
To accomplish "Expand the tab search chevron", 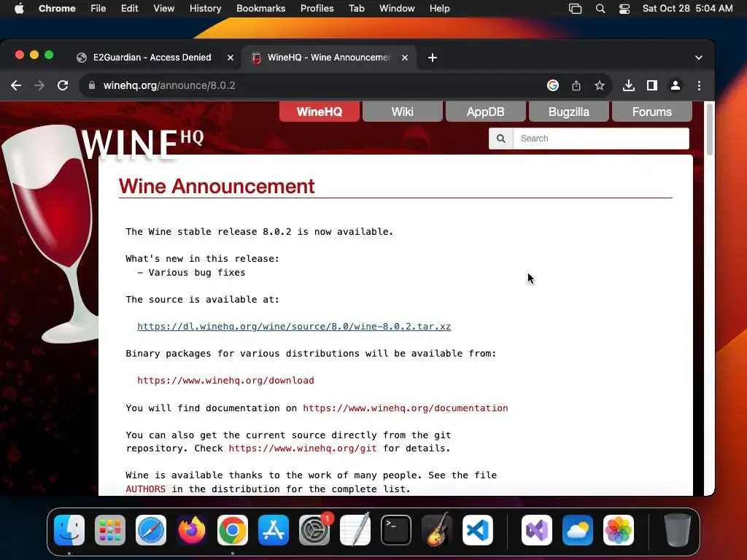I will click(698, 58).
